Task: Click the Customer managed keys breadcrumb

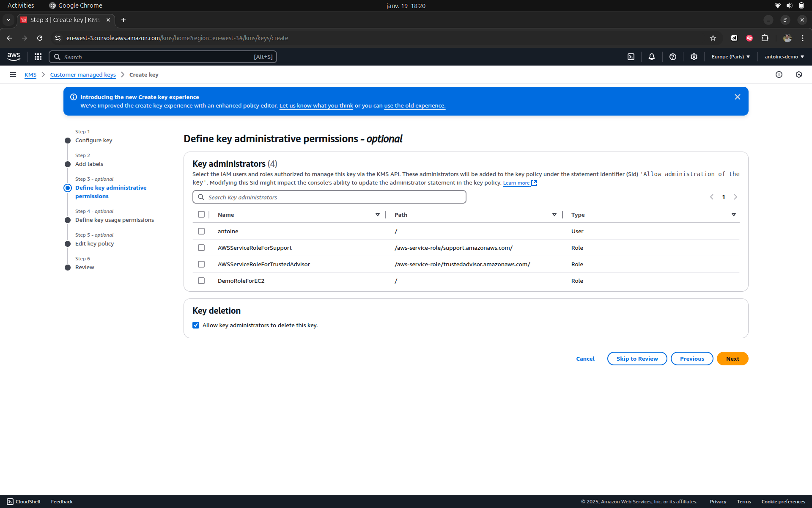Action: coord(83,75)
